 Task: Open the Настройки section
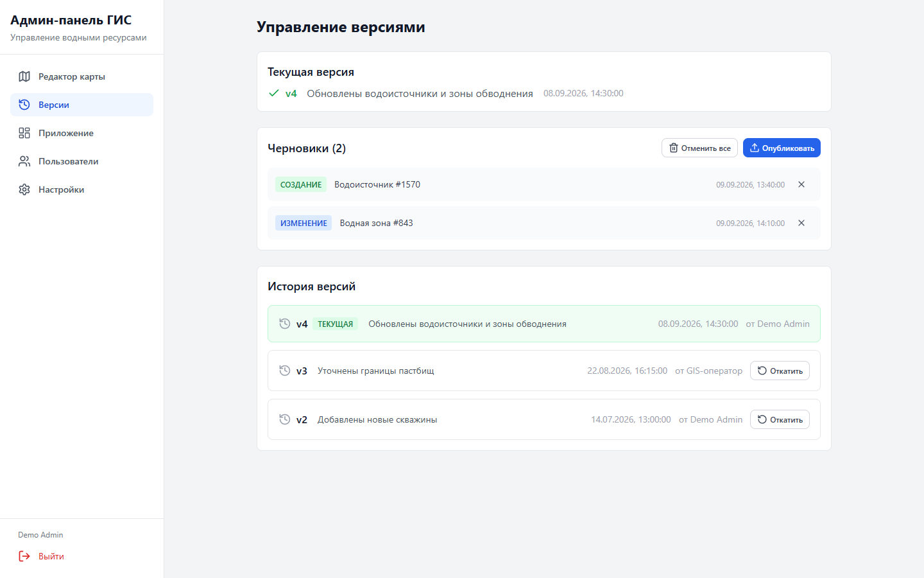pos(81,189)
